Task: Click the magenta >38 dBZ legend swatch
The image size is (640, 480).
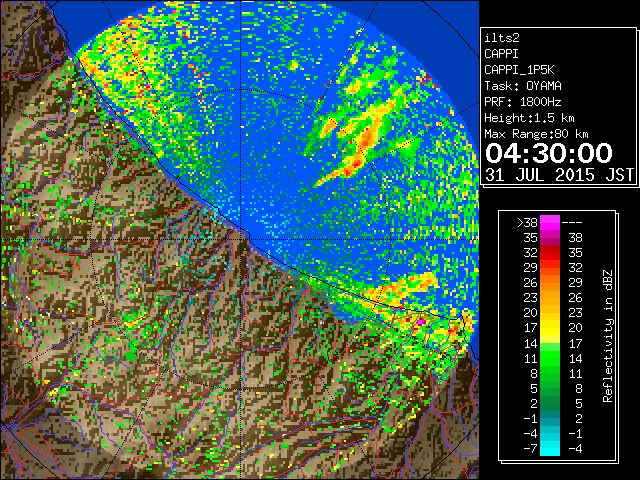Action: pos(550,222)
